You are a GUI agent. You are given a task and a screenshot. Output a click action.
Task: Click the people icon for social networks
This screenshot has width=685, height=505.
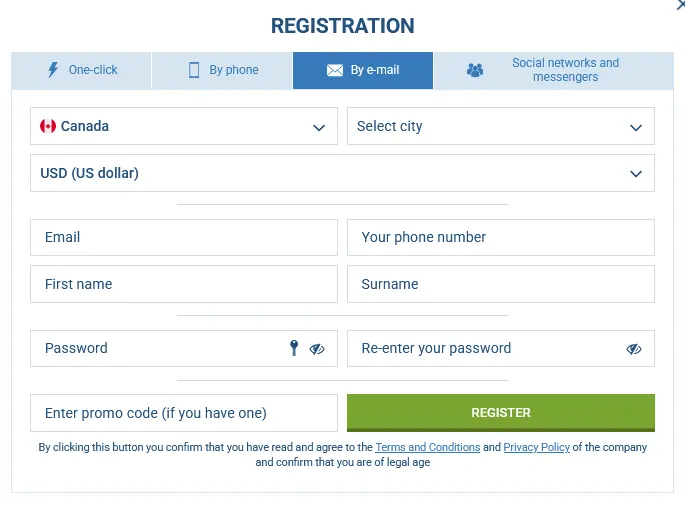point(475,70)
